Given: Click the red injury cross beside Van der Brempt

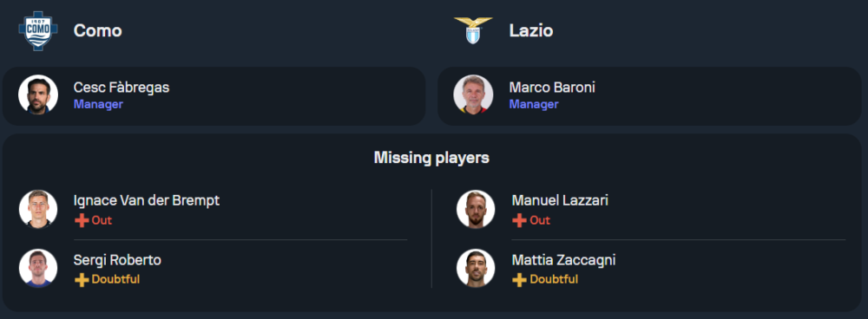Looking at the screenshot, I should pyautogui.click(x=82, y=220).
